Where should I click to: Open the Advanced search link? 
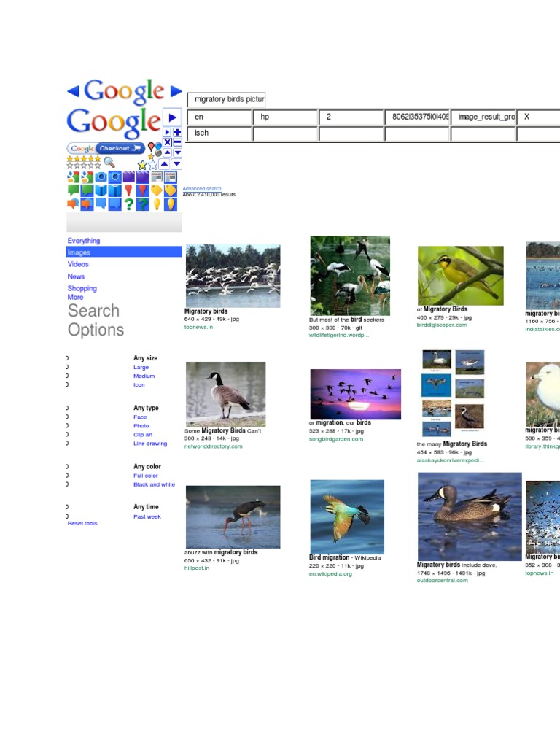pos(202,189)
